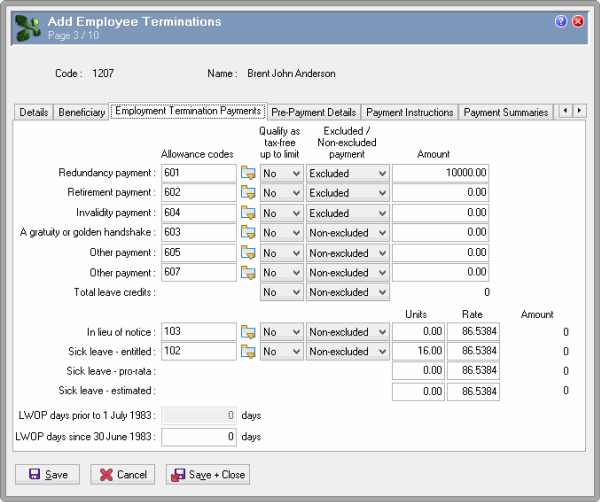Open the Pre-Payment Details tab
The height and width of the screenshot is (502, 600).
coord(313,112)
